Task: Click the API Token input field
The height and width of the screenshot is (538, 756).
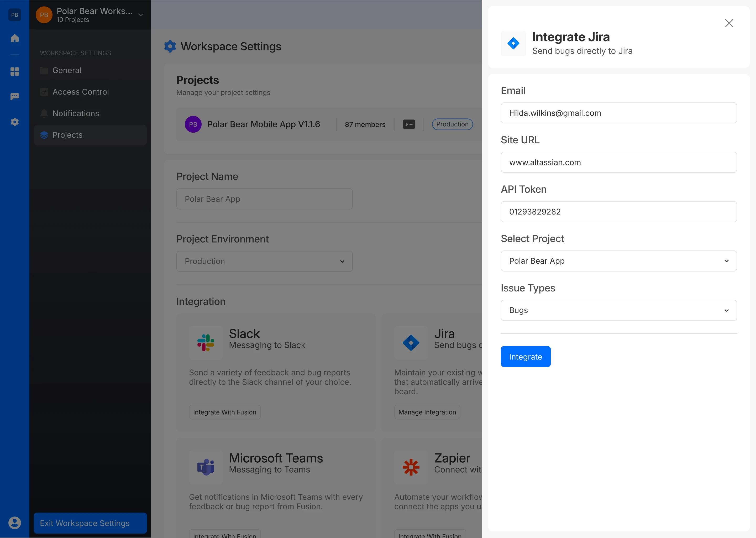Action: coord(619,212)
